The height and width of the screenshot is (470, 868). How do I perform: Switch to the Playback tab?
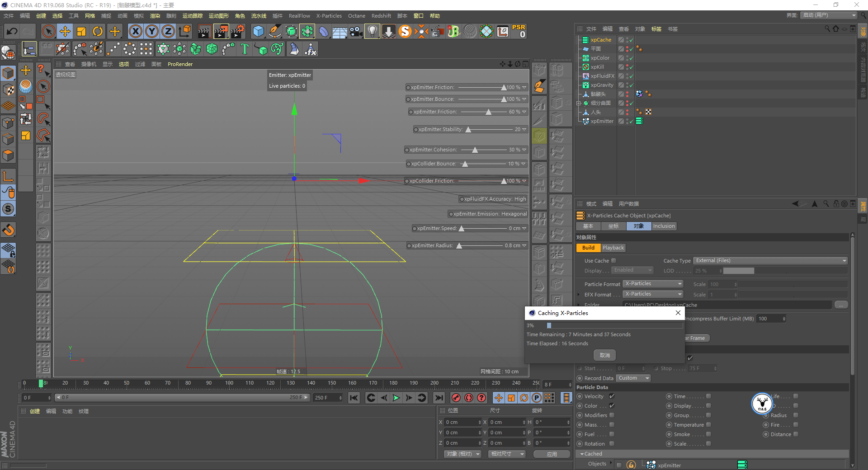613,248
